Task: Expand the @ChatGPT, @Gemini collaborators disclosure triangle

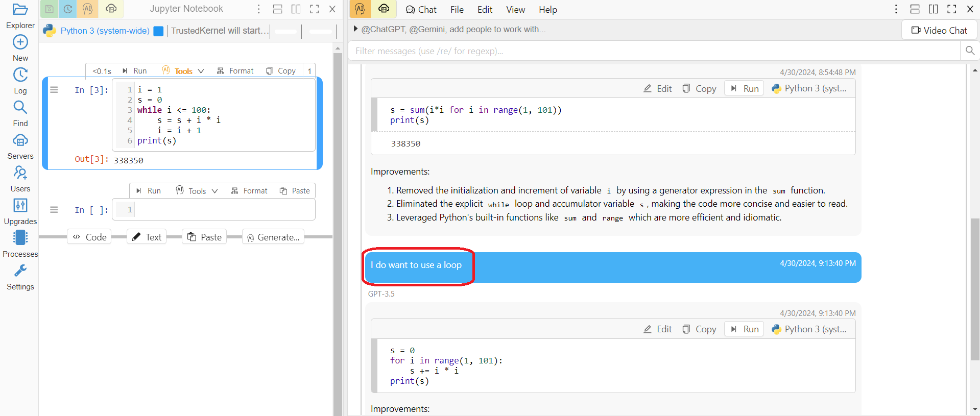Action: coord(356,29)
